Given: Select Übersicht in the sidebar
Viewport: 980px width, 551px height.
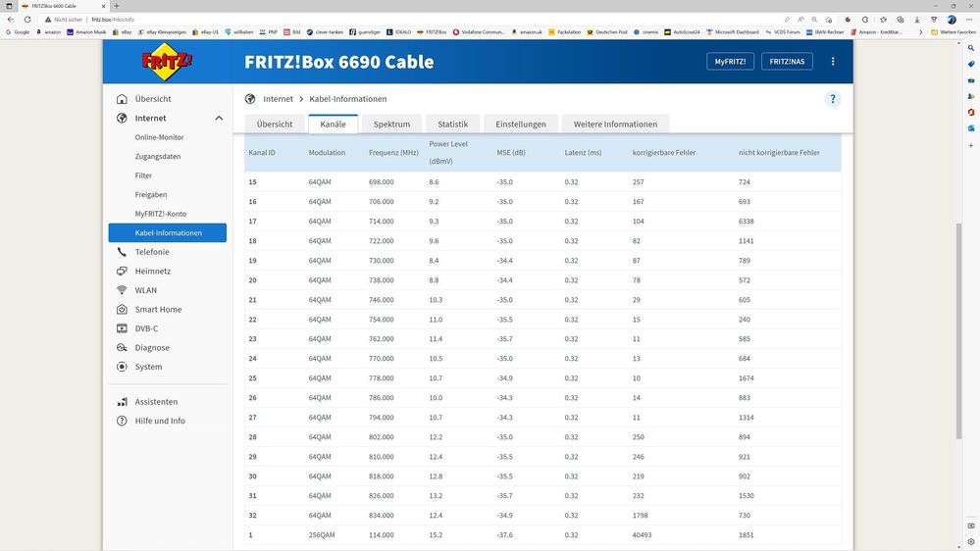Looking at the screenshot, I should coord(153,99).
